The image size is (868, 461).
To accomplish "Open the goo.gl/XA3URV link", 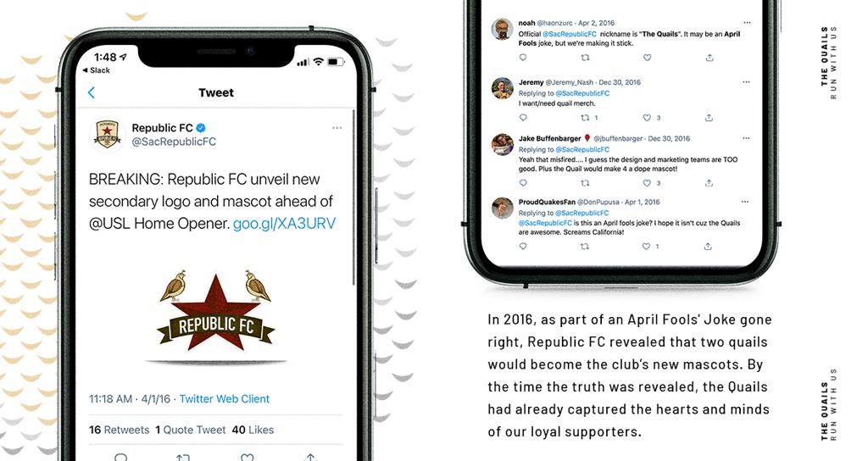I will coord(284,224).
